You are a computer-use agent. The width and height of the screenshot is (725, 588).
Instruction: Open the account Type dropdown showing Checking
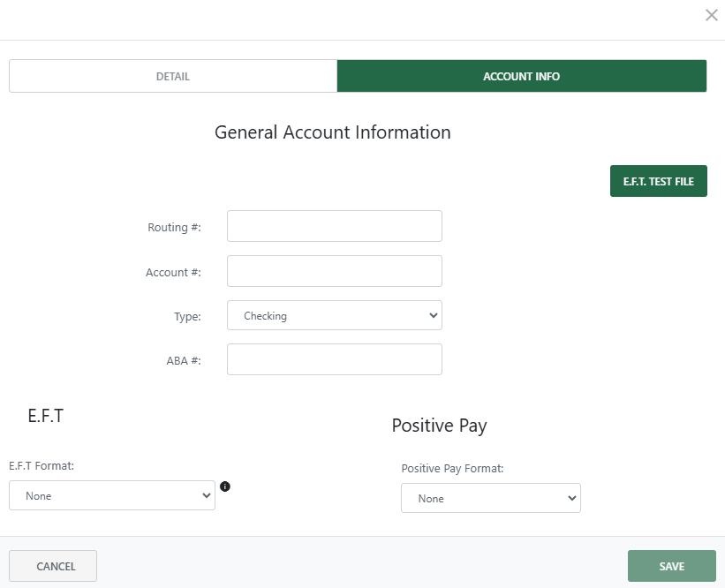pyautogui.click(x=334, y=315)
